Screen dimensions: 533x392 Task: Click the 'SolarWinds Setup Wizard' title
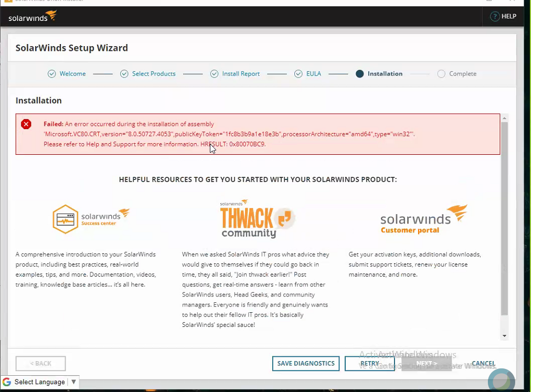72,48
